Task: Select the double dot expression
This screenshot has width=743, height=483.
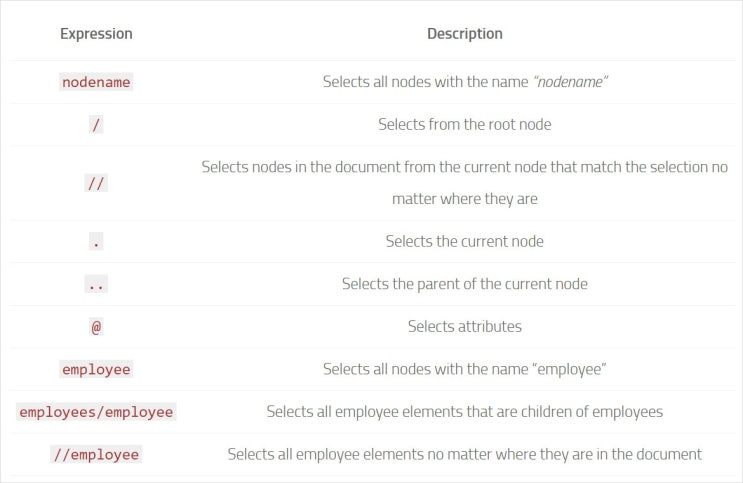Action: click(x=96, y=284)
